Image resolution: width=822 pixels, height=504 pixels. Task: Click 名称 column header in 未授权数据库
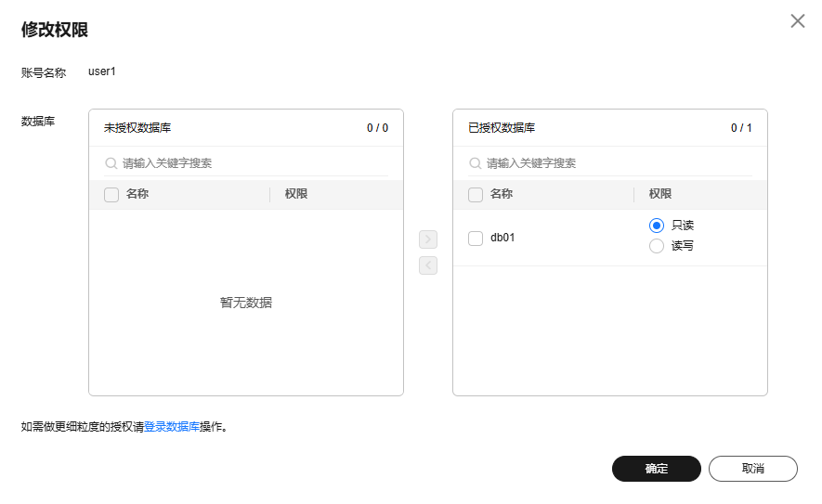point(137,194)
